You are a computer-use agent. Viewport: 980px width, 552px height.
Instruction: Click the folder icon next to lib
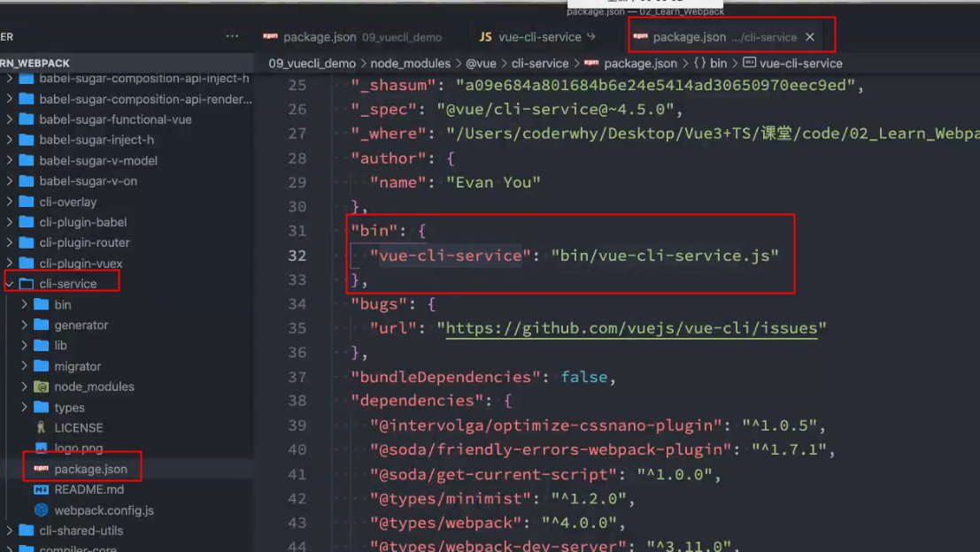point(42,345)
